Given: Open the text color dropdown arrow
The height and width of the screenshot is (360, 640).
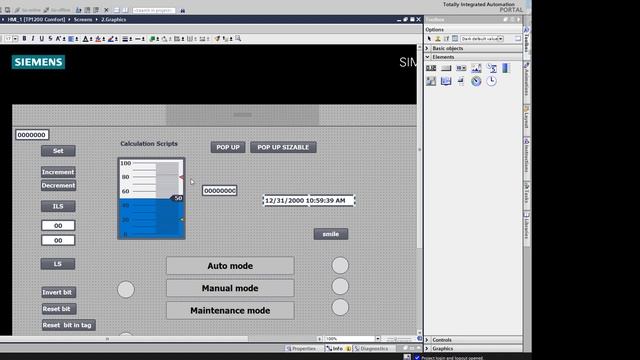Looking at the screenshot, I should click(x=91, y=39).
